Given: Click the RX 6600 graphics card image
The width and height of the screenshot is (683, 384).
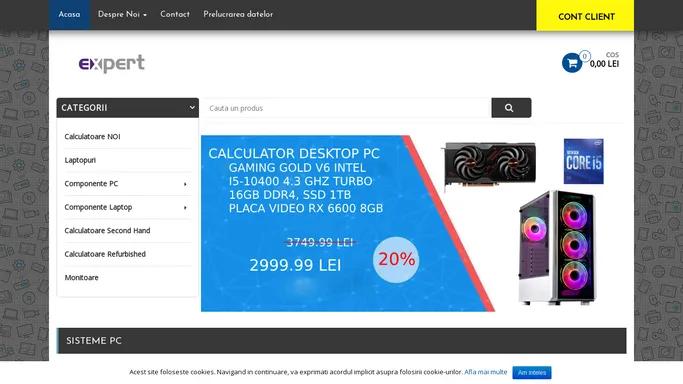Looking at the screenshot, I should pyautogui.click(x=489, y=165).
